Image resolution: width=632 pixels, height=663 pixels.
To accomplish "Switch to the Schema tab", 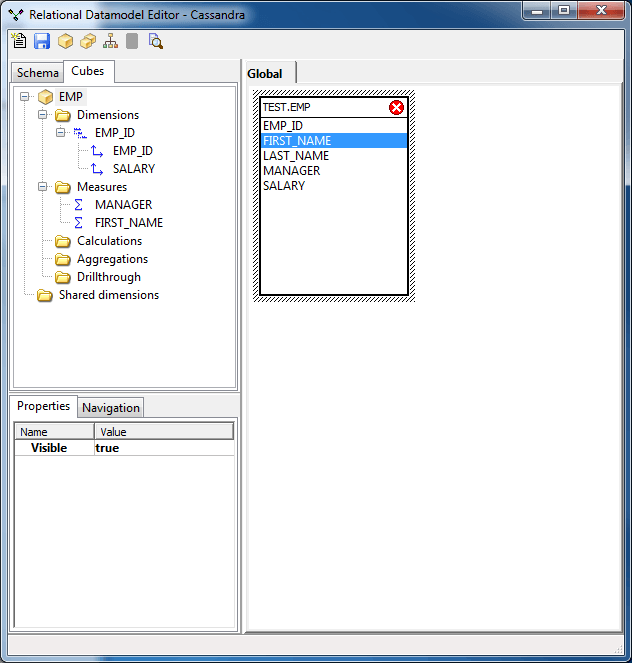I will tap(37, 73).
